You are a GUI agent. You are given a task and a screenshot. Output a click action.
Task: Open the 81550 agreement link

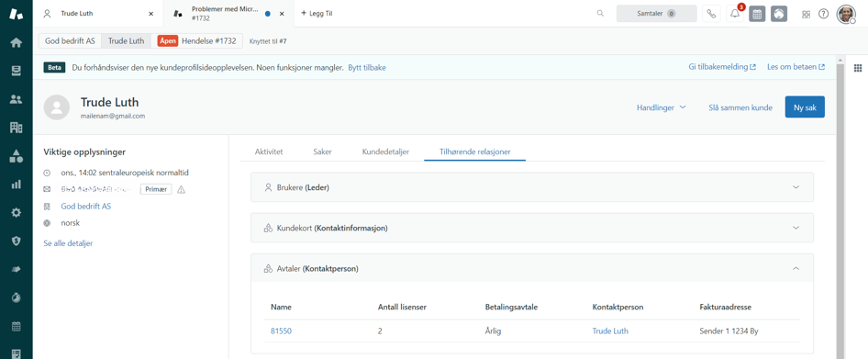click(281, 331)
